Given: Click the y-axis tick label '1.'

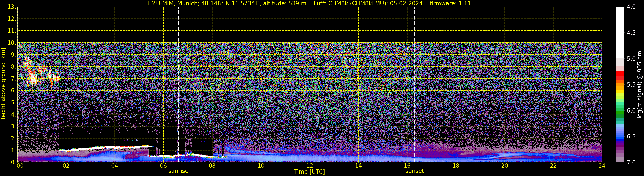Looking at the screenshot, I should coord(13,151).
